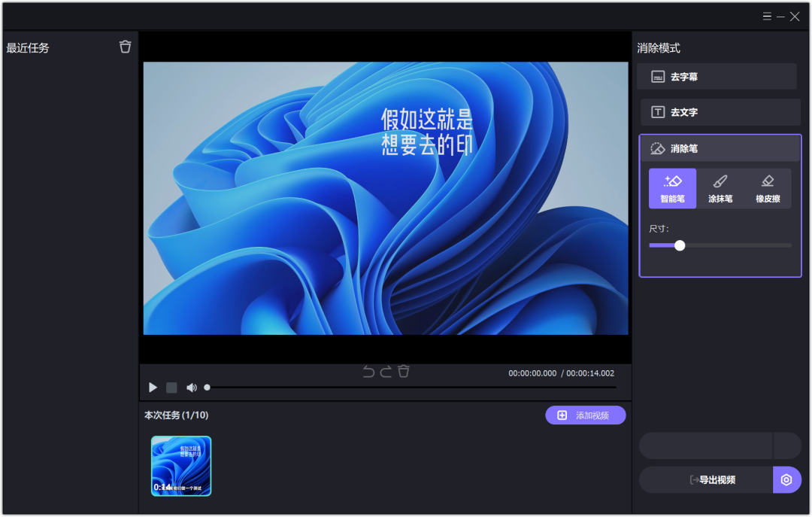812x517 pixels.
Task: Click the current time 00:00:00.000 readout
Action: pyautogui.click(x=532, y=373)
